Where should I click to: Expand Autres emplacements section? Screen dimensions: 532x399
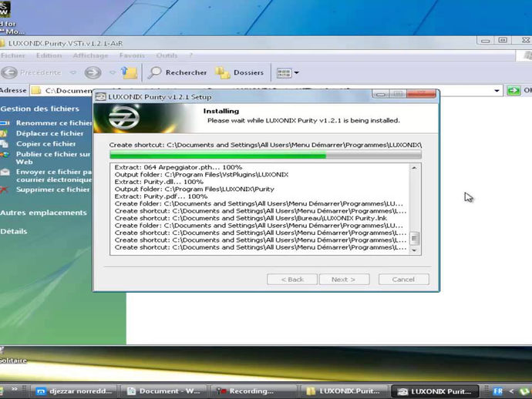(x=44, y=213)
